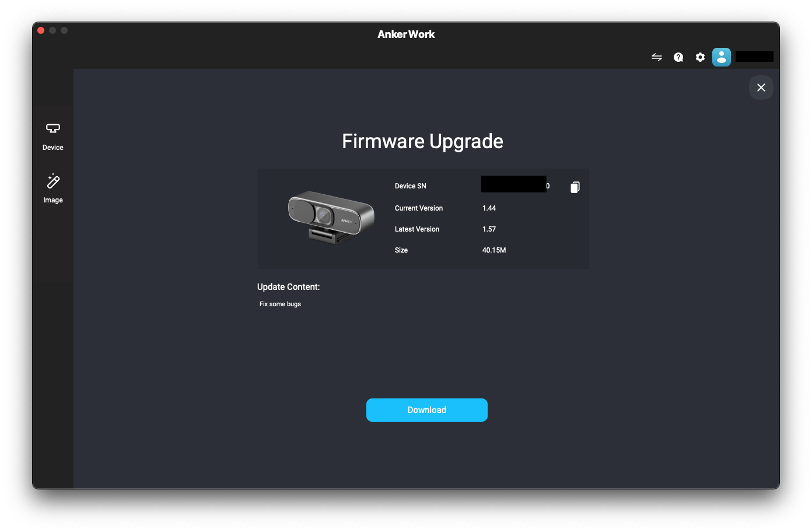This screenshot has height=532, width=812.
Task: Click the Device SN label
Action: pos(411,186)
